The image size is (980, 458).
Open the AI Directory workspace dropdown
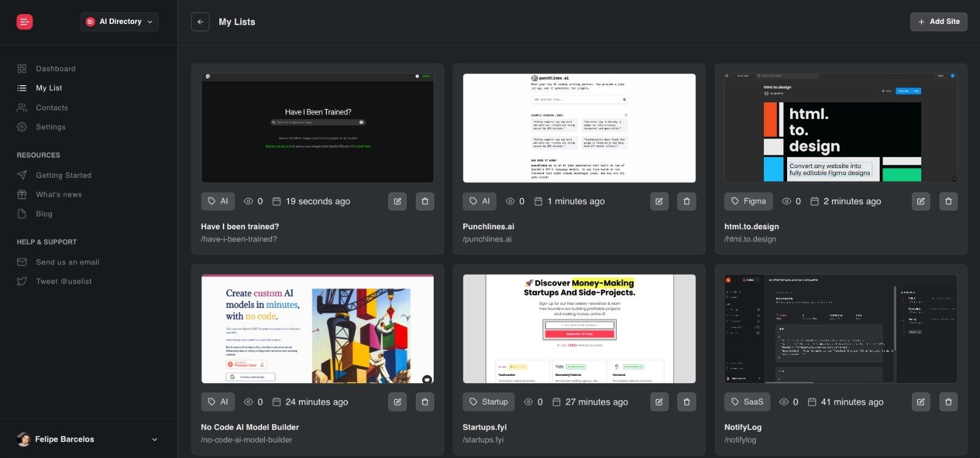(x=119, y=21)
